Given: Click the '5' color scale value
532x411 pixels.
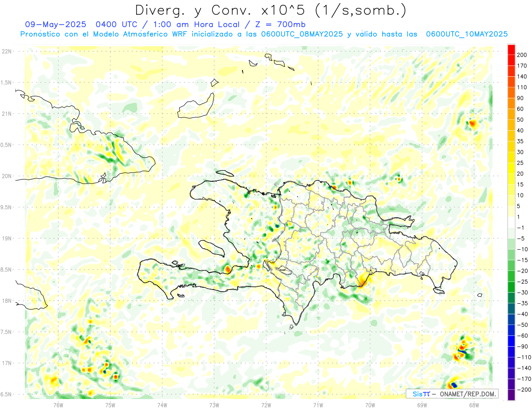Looking at the screenshot, I should pos(519,206).
